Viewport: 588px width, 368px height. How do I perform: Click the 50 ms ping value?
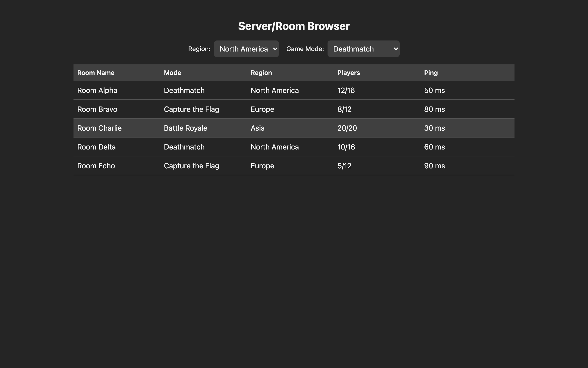[x=434, y=91]
